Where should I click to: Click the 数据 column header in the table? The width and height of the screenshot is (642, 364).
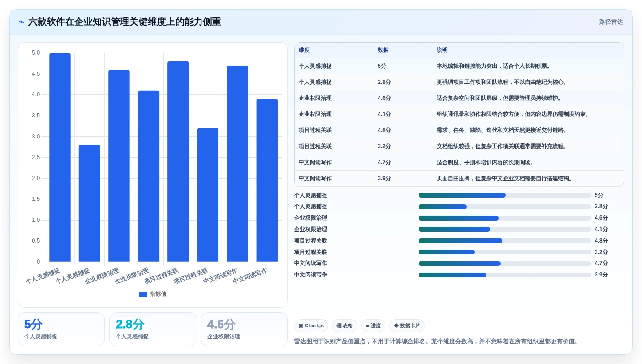[383, 50]
